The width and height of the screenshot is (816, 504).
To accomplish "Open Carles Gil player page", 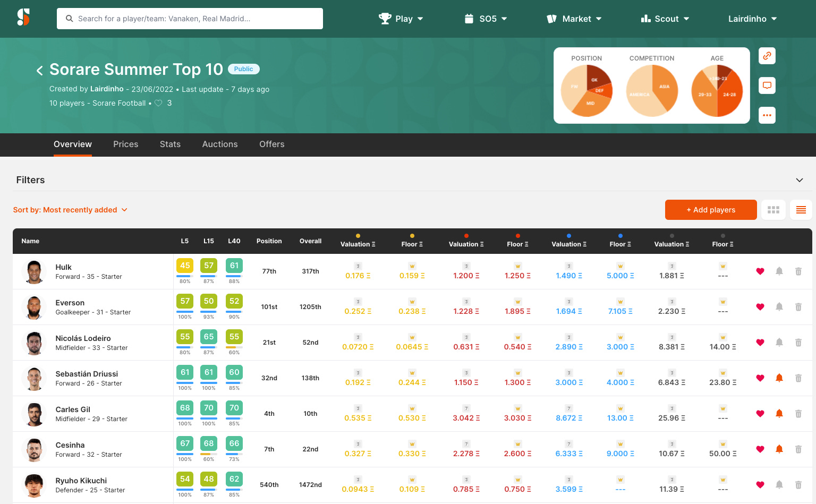I will click(73, 409).
